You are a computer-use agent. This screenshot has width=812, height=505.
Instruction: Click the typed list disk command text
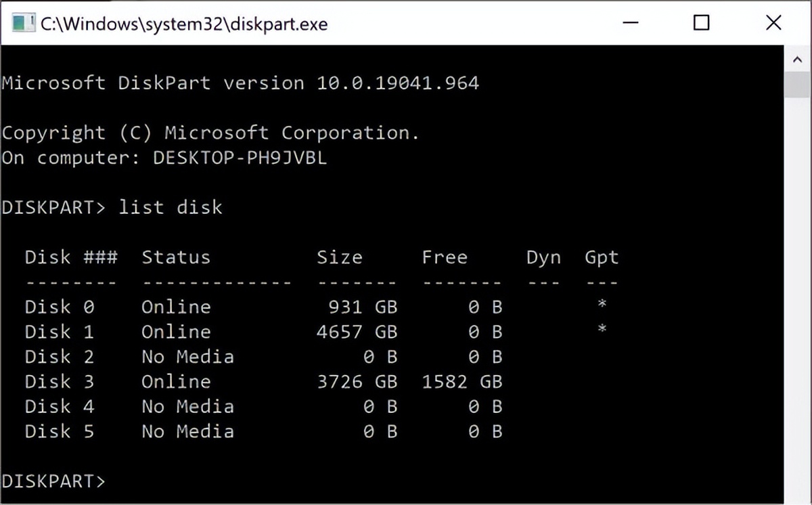tap(170, 208)
